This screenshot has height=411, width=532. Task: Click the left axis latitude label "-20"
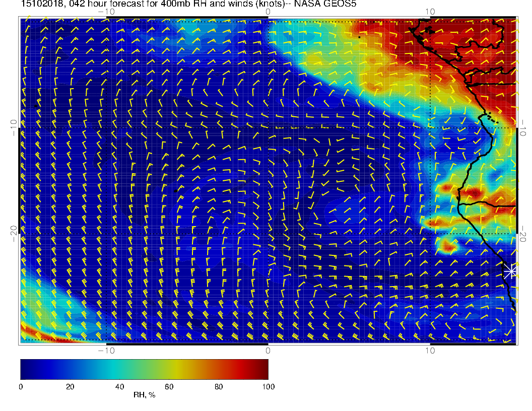(x=14, y=234)
